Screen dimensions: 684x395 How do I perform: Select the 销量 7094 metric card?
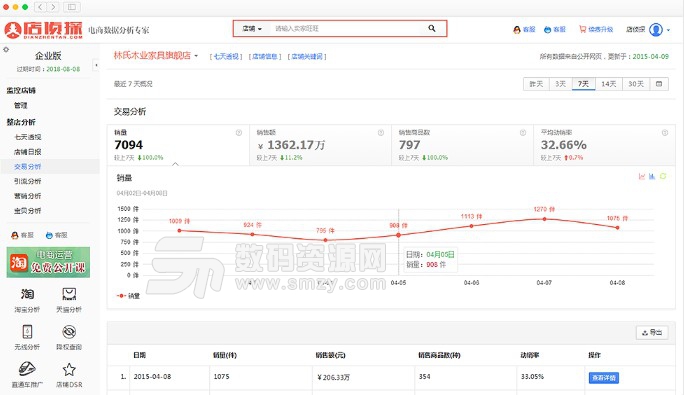point(178,145)
